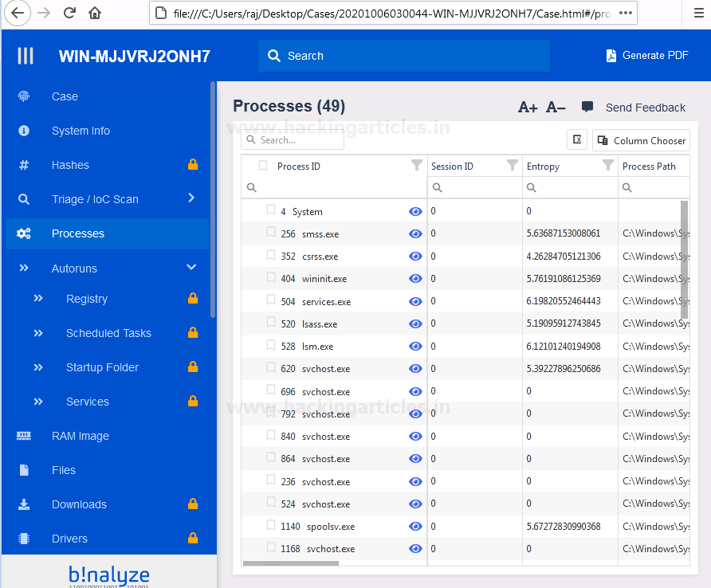The image size is (711, 588).
Task: Click the export table icon
Action: pyautogui.click(x=577, y=139)
